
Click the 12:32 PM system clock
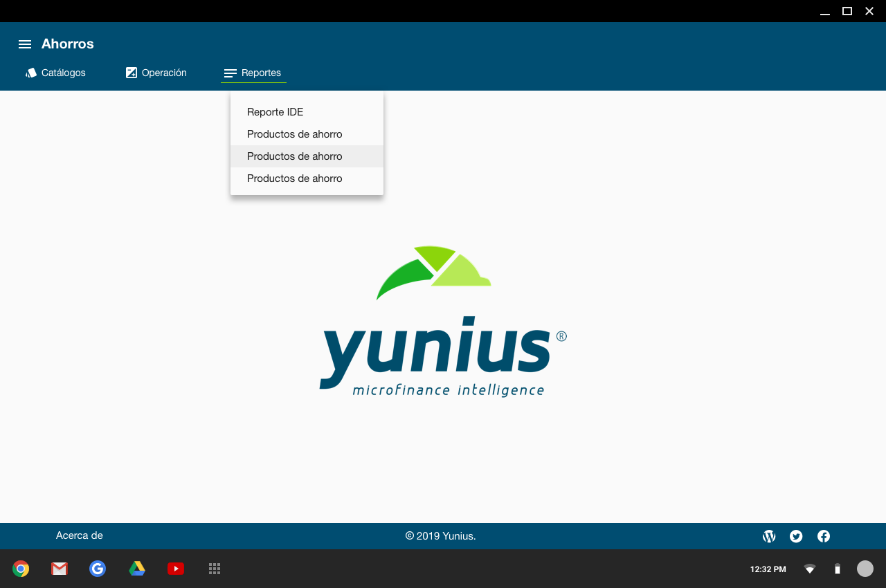[x=768, y=569]
